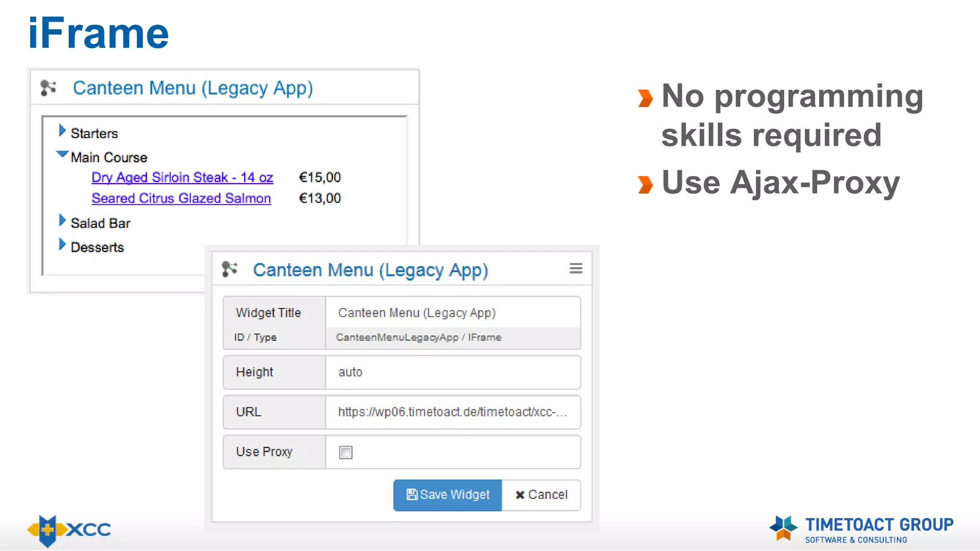
Task: Click the Cancel button
Action: coord(541,495)
